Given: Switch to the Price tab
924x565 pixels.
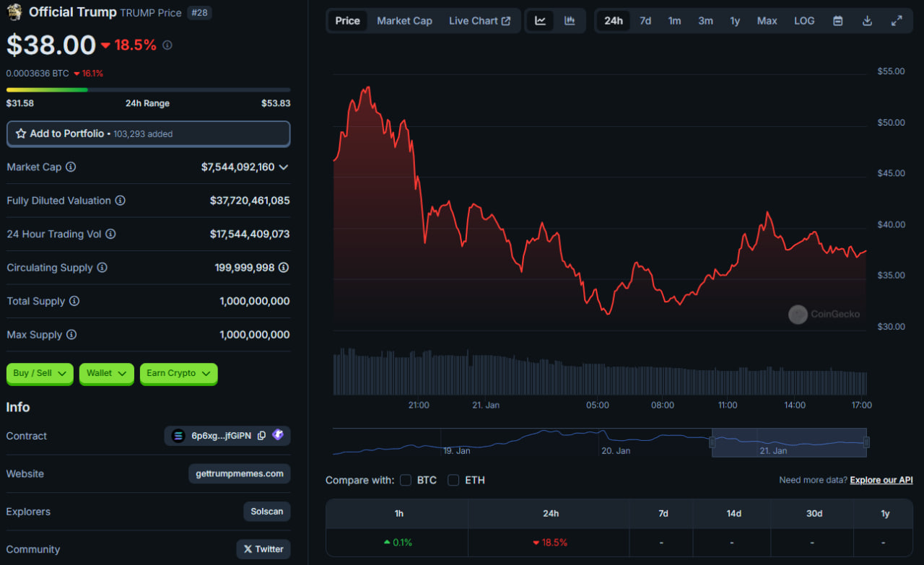Looking at the screenshot, I should tap(347, 21).
